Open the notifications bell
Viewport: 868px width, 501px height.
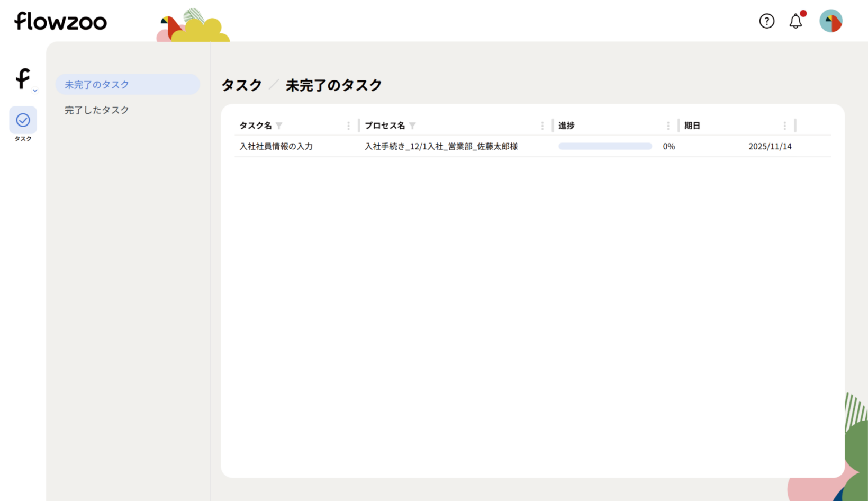tap(795, 21)
